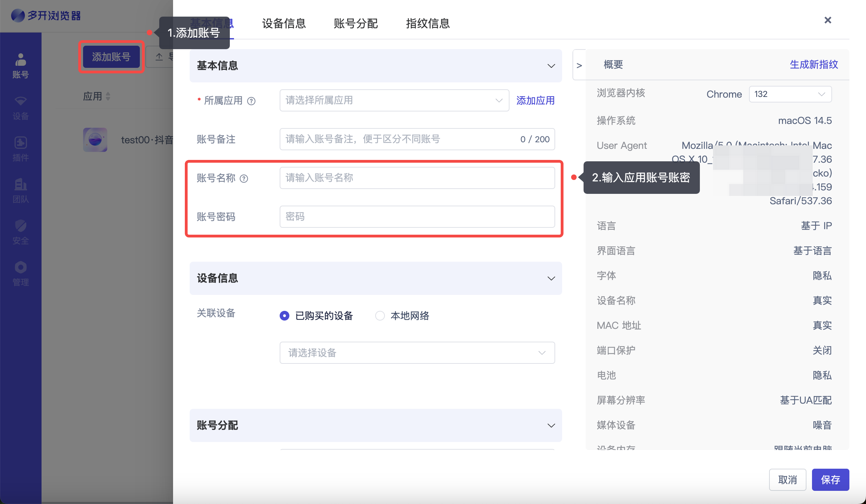
Task: Open the Chrome version 132 dropdown
Action: click(x=790, y=94)
